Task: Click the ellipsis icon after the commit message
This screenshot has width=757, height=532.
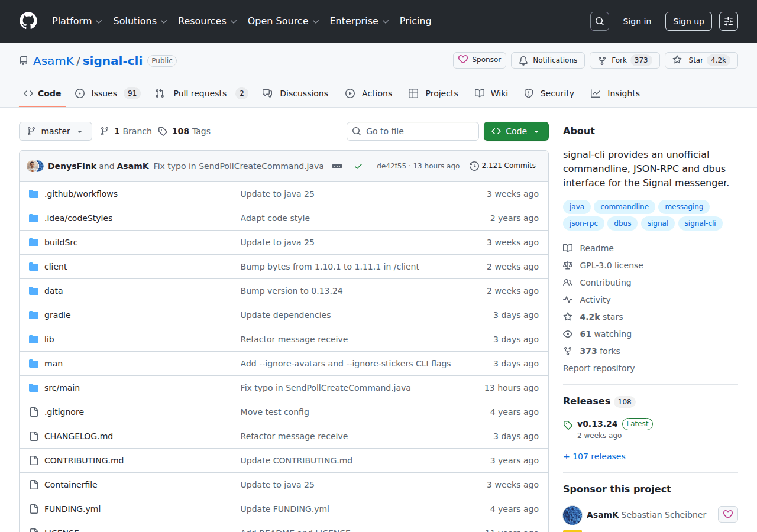Action: point(337,166)
